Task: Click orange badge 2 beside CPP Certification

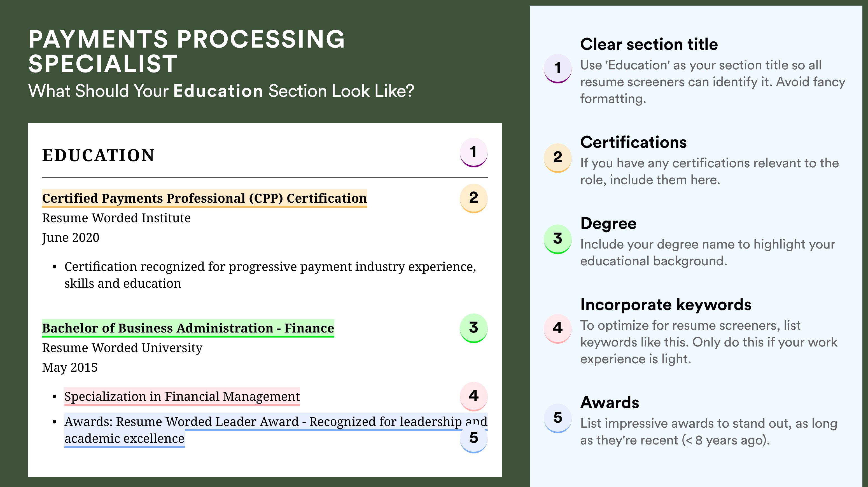Action: pos(473,198)
